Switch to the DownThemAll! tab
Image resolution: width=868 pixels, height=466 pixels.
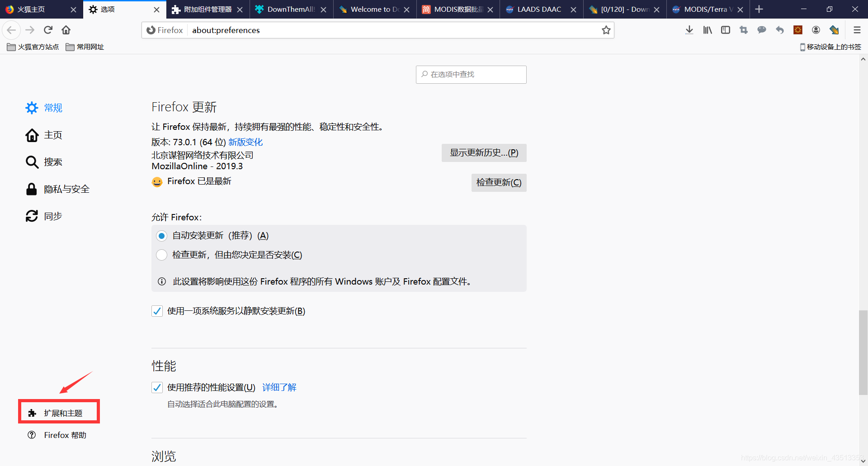(291, 9)
